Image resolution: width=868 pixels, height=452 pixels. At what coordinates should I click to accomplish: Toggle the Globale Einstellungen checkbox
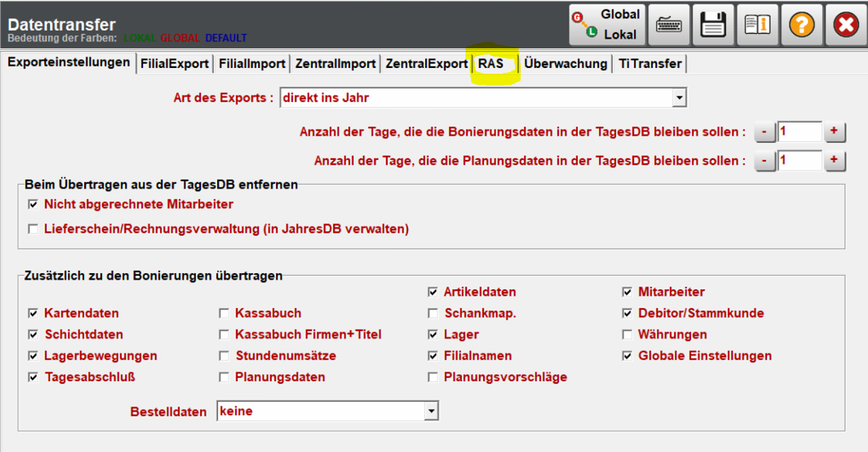pyautogui.click(x=627, y=356)
